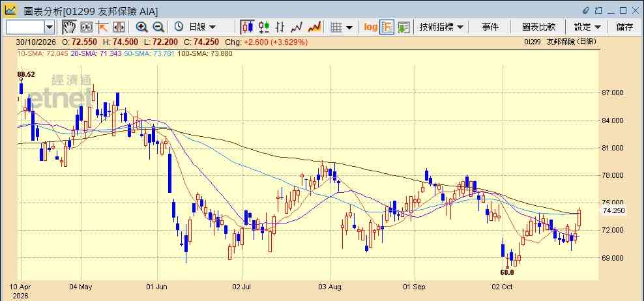
Task: Click the 84.000 price axis label
Action: [x=612, y=121]
